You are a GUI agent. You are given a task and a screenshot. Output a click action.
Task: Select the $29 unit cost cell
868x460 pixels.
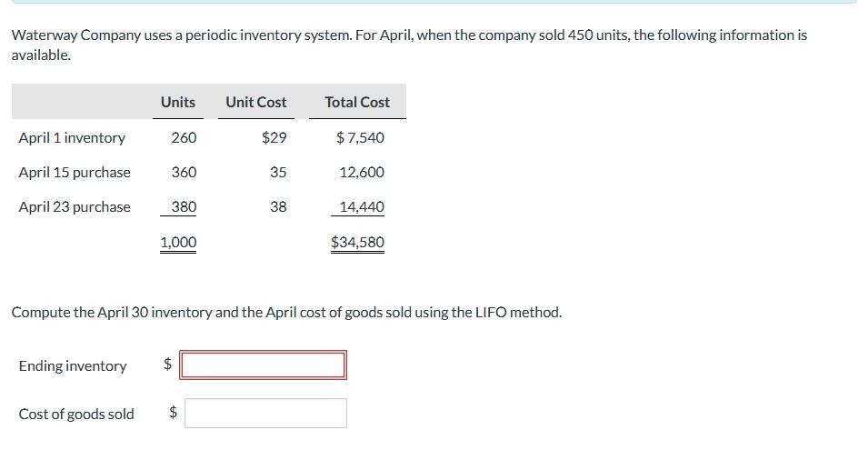[x=274, y=137]
